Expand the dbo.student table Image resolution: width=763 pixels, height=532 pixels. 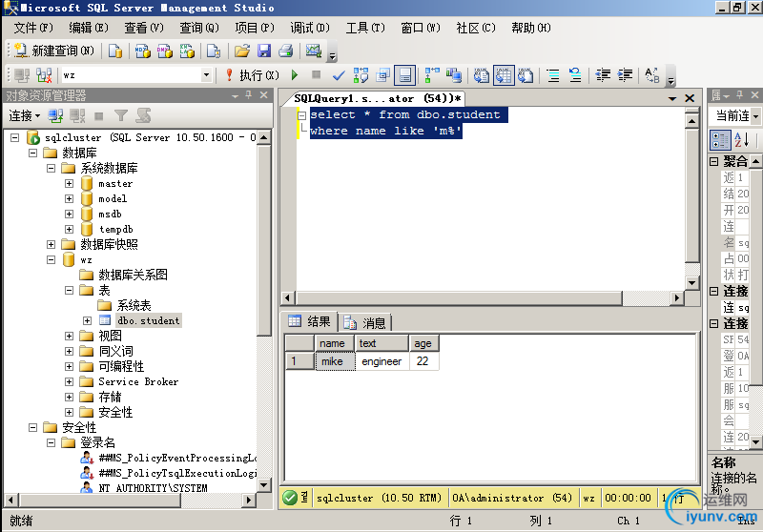87,320
